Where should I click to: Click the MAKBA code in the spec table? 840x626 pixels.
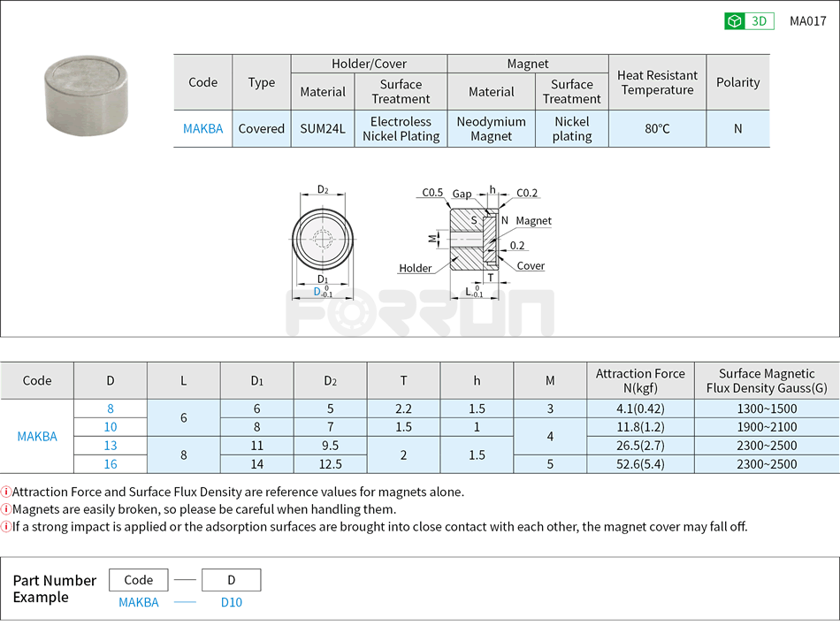point(202,128)
